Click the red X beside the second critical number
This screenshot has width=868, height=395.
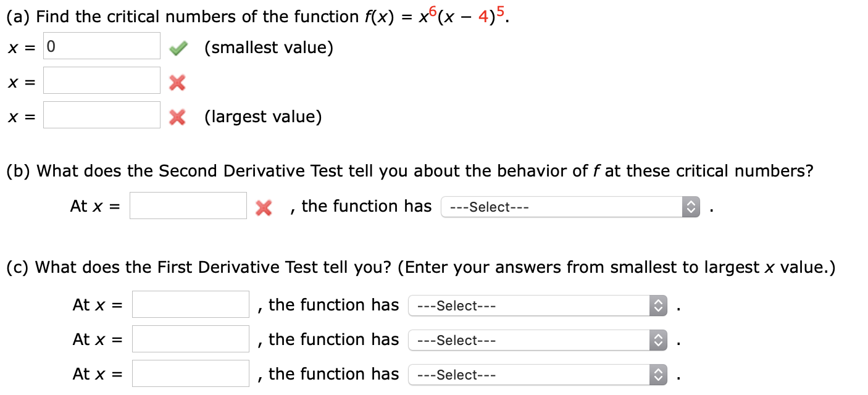[x=178, y=81]
